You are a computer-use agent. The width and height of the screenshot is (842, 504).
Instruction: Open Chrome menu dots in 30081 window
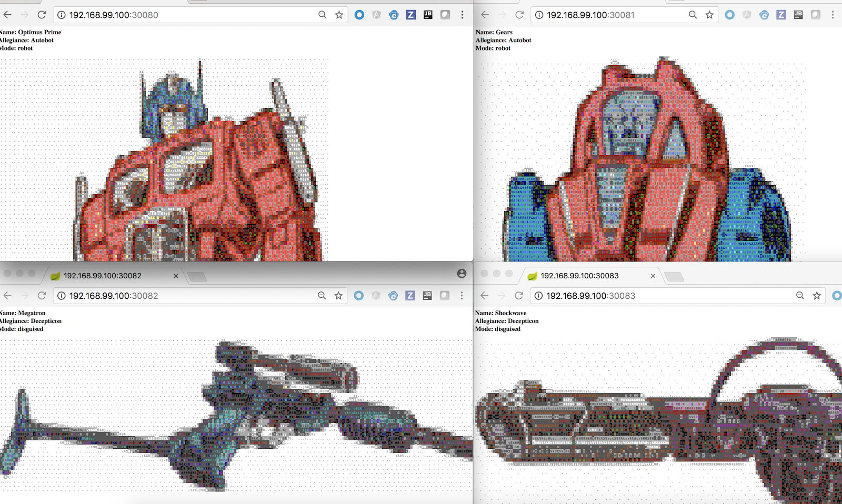(833, 15)
